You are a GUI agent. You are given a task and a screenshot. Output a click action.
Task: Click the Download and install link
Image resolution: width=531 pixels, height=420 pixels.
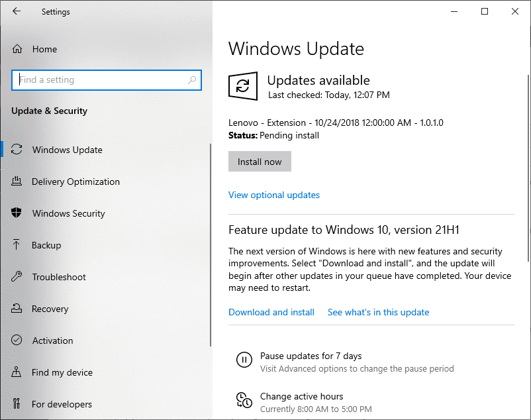(x=271, y=312)
